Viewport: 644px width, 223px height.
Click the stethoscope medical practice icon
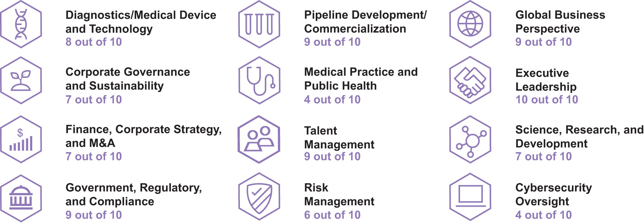click(259, 81)
